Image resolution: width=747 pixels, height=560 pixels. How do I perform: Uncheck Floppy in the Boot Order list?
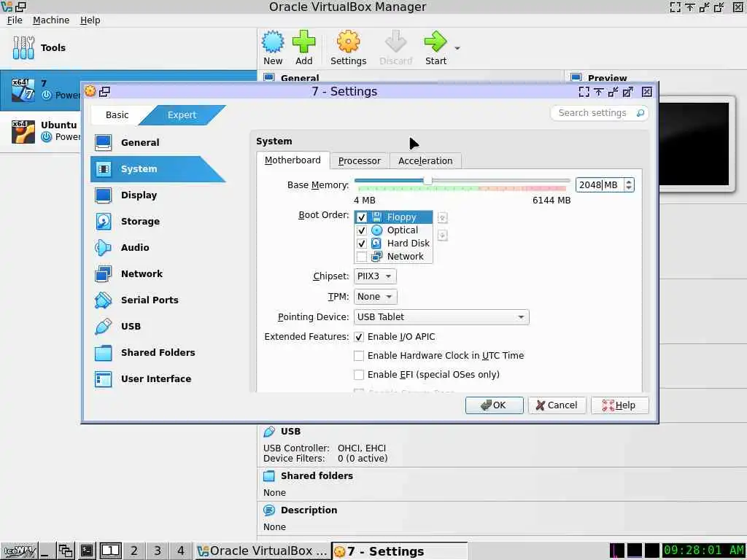pyautogui.click(x=361, y=217)
